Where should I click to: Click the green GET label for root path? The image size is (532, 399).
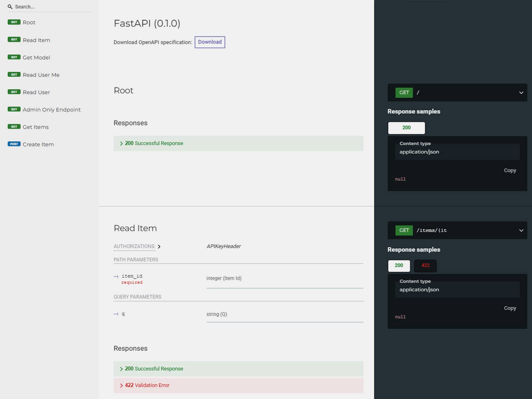coord(404,93)
